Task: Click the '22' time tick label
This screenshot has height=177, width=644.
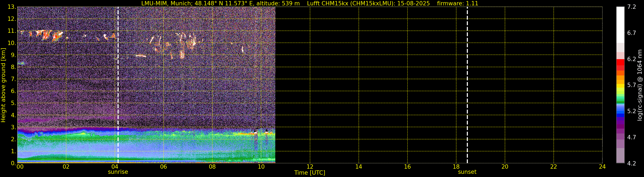Action: (554, 167)
